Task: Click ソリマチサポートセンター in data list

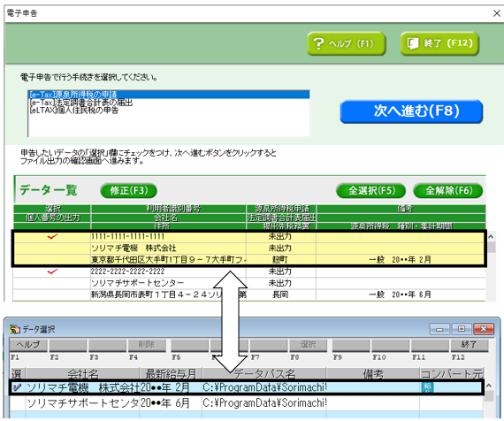Action: (x=168, y=283)
